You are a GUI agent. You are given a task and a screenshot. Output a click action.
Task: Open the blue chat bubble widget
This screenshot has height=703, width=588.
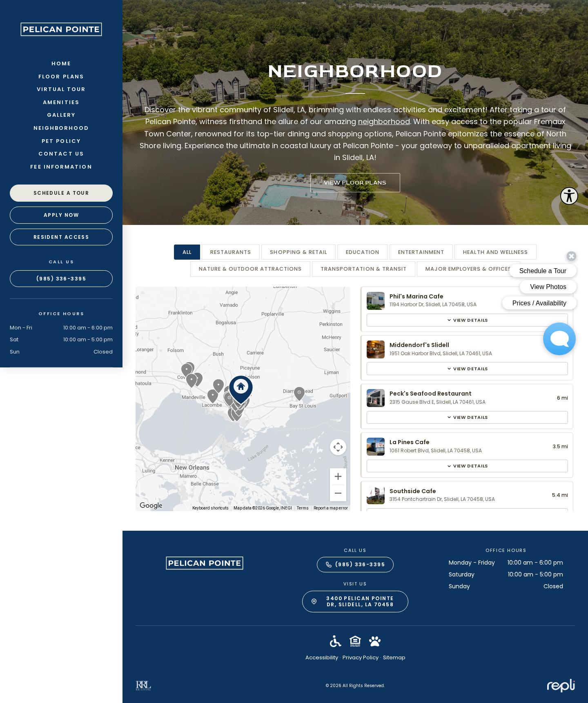[x=559, y=339]
